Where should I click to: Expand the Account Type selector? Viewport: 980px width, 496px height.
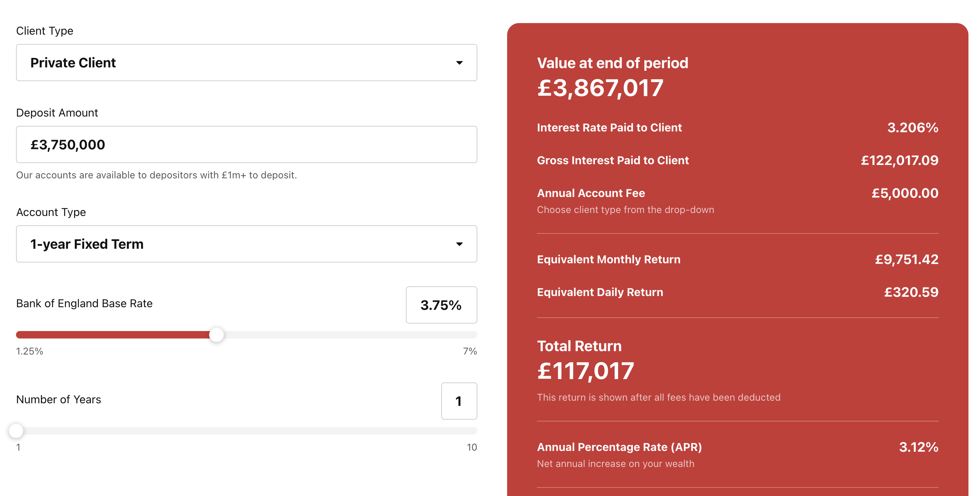point(247,244)
